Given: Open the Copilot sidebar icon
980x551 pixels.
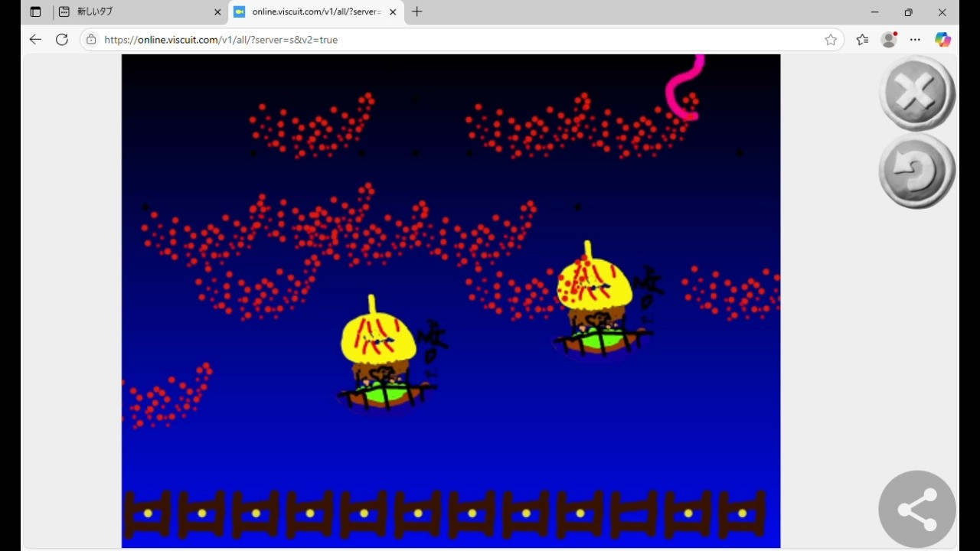Looking at the screenshot, I should click(x=942, y=40).
